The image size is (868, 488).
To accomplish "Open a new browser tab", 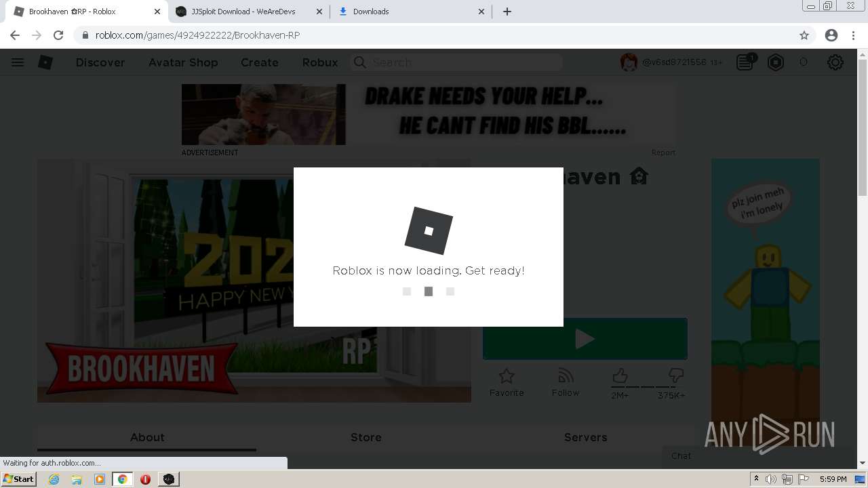I will point(507,12).
